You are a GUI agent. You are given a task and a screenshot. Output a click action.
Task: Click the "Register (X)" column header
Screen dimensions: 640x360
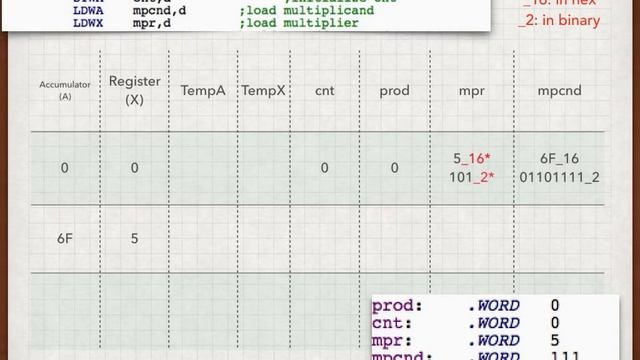pos(134,90)
